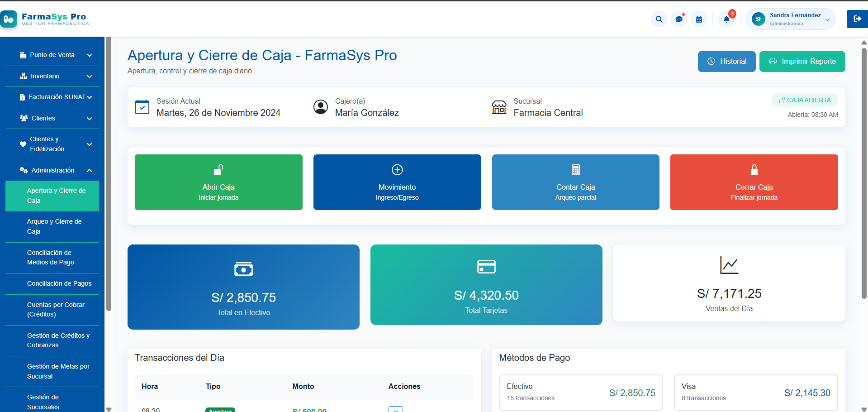Screen dimensions: 868x412
Task: Click the calculator icon on Contar Caja
Action: [575, 169]
